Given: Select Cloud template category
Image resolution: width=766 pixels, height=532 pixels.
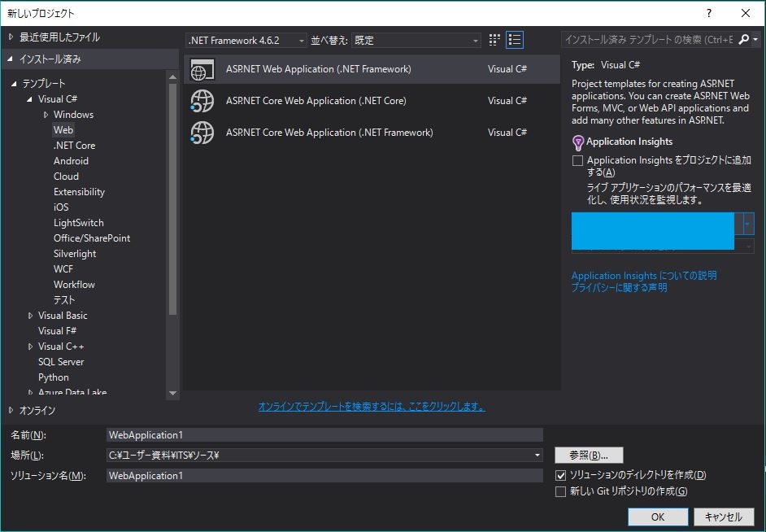Looking at the screenshot, I should tap(66, 177).
